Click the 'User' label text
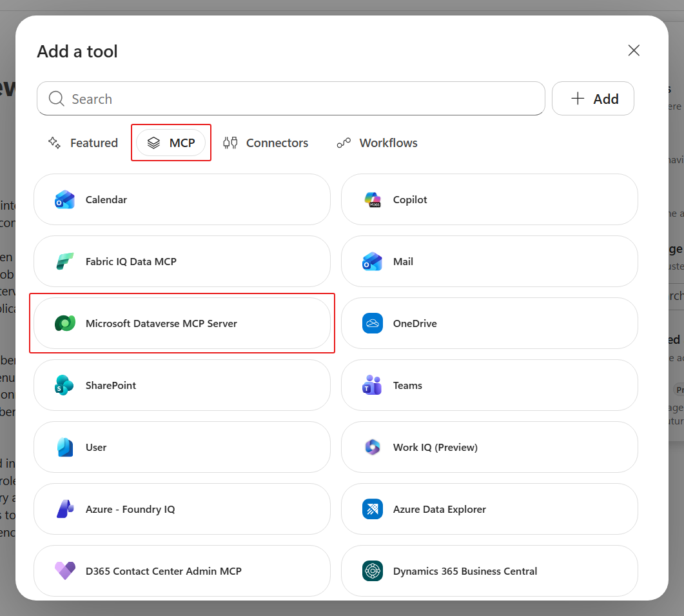This screenshot has height=616, width=684. coord(96,447)
